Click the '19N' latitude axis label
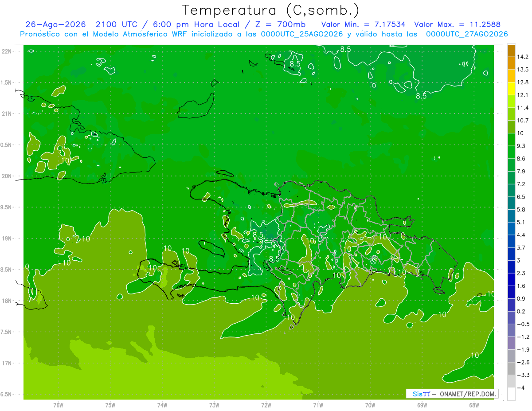This screenshot has width=532, height=411. tap(8, 239)
